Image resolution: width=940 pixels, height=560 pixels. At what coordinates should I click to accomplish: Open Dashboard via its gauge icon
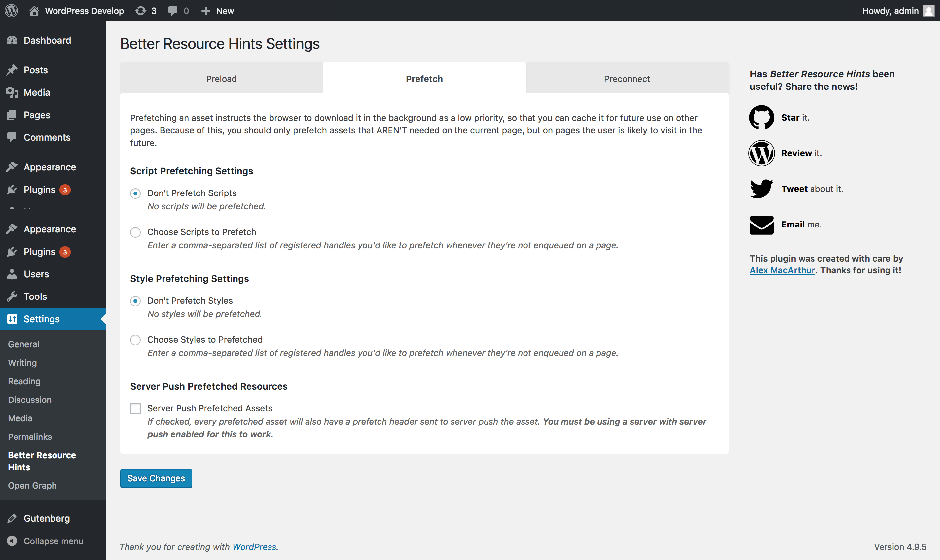12,40
